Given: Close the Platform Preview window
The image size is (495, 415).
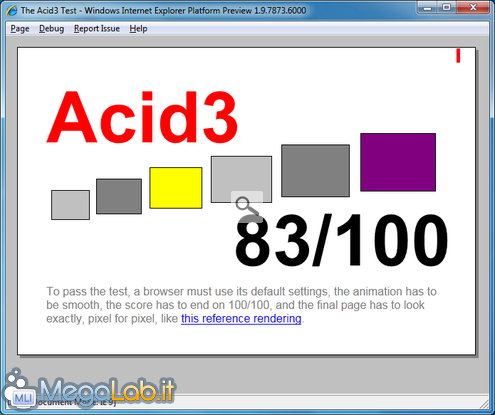Looking at the screenshot, I should click(x=473, y=7).
